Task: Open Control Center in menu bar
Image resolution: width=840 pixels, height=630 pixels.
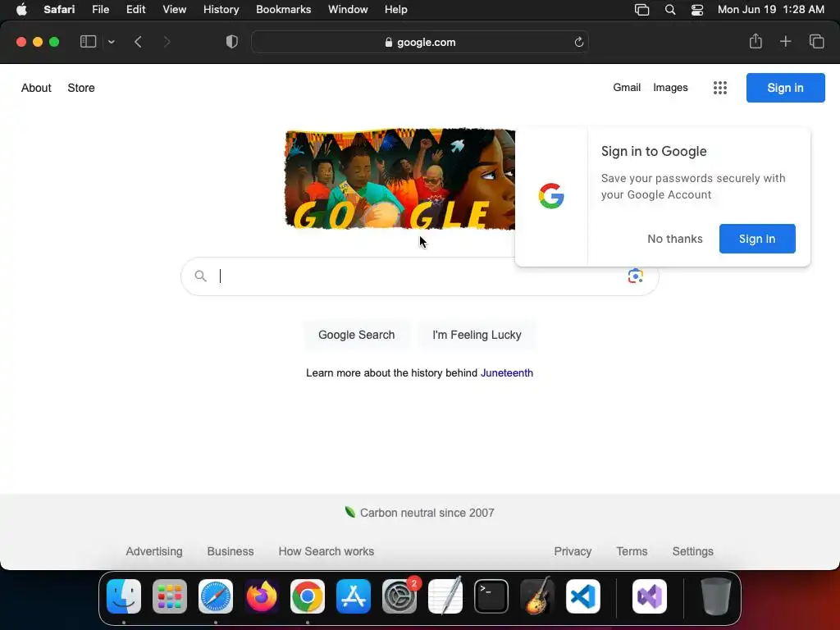Action: coord(697,10)
